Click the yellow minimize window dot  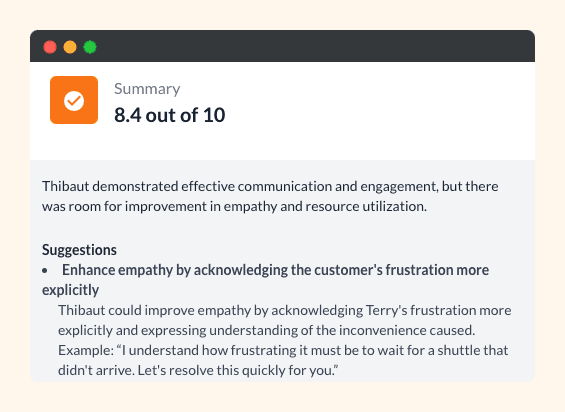(70, 47)
